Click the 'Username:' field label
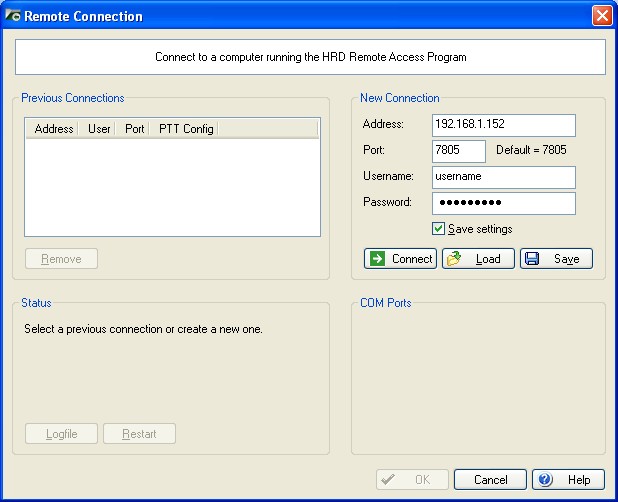Viewport: 618px width, 502px height. (388, 176)
